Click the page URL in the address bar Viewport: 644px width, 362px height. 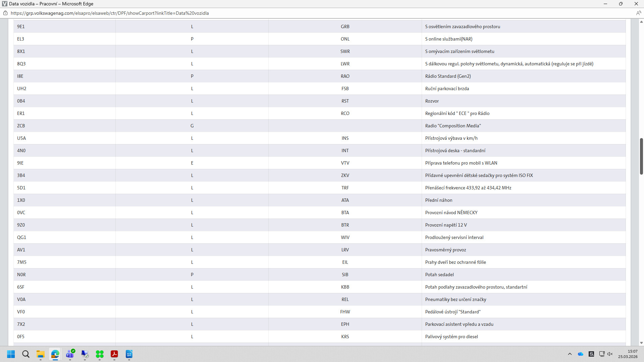(x=110, y=13)
